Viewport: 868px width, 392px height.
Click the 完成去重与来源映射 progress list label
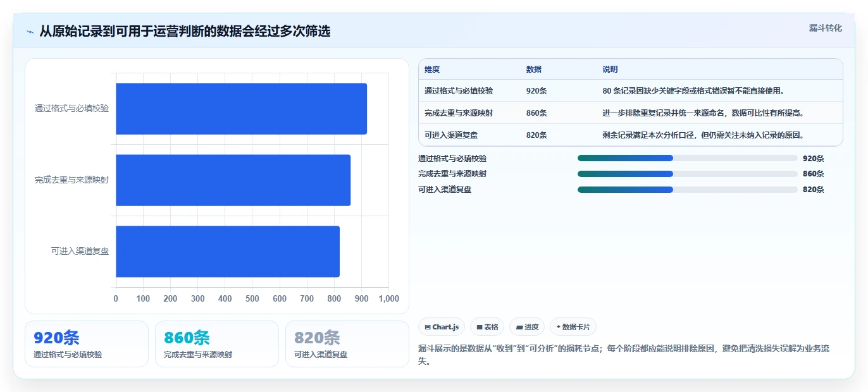point(452,174)
